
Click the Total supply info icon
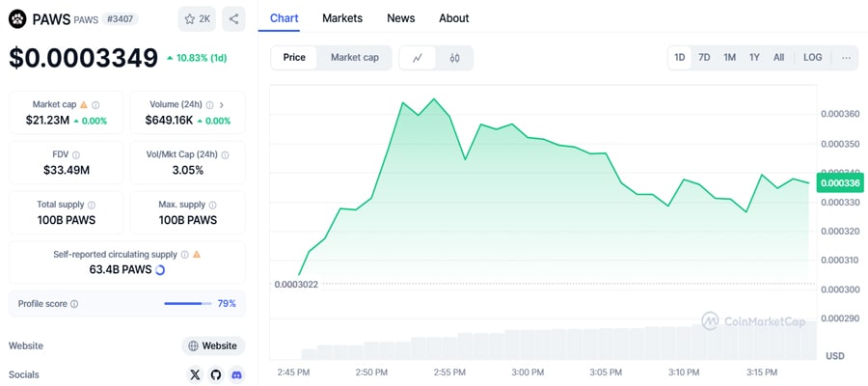(x=92, y=205)
